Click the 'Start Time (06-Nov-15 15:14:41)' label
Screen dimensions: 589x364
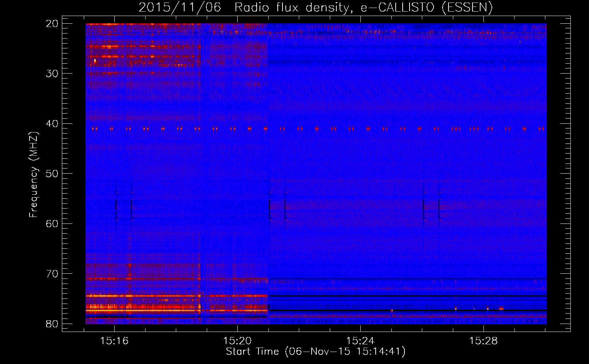[316, 352]
